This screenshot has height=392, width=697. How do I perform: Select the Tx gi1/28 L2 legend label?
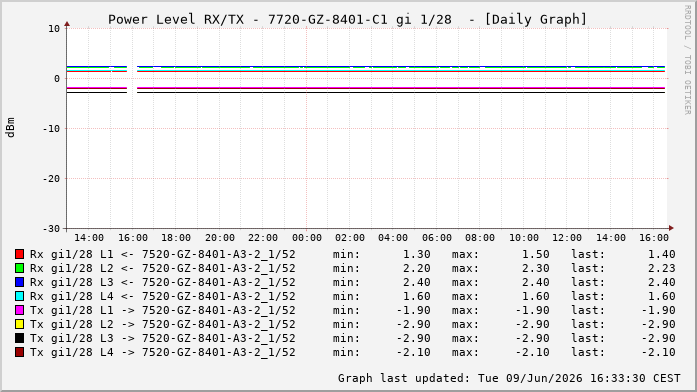(163, 324)
